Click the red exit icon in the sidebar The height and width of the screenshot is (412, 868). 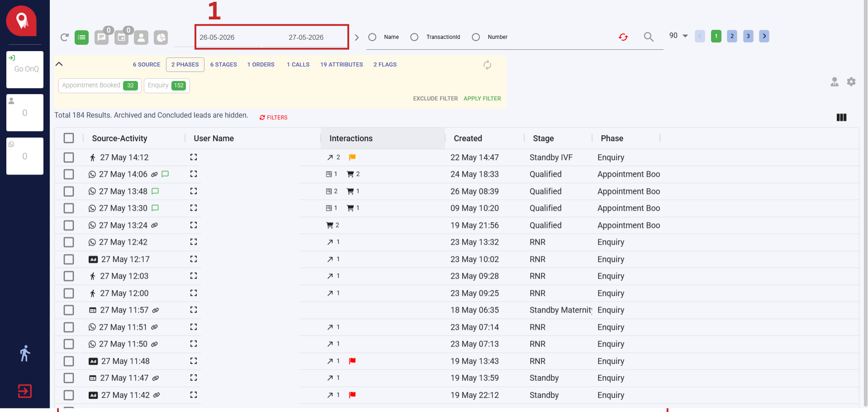coord(25,391)
